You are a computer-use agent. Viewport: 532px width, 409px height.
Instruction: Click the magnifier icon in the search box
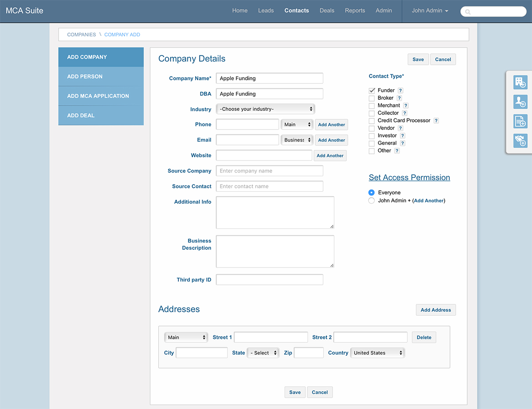(x=468, y=12)
